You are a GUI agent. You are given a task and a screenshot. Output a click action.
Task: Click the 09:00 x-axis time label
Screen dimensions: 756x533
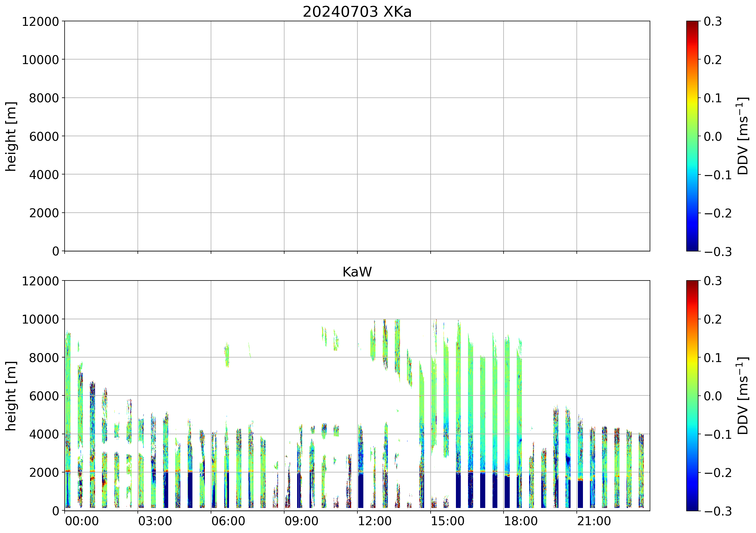301,521
